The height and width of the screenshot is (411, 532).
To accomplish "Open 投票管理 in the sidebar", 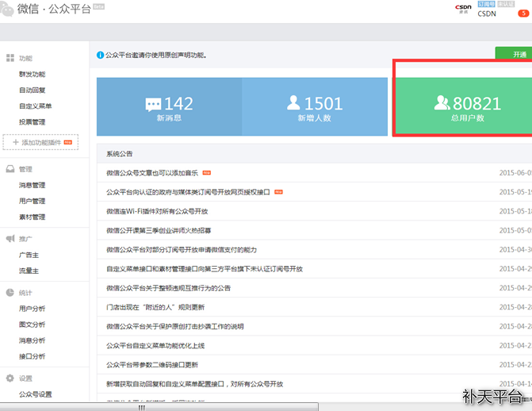I will pos(33,122).
